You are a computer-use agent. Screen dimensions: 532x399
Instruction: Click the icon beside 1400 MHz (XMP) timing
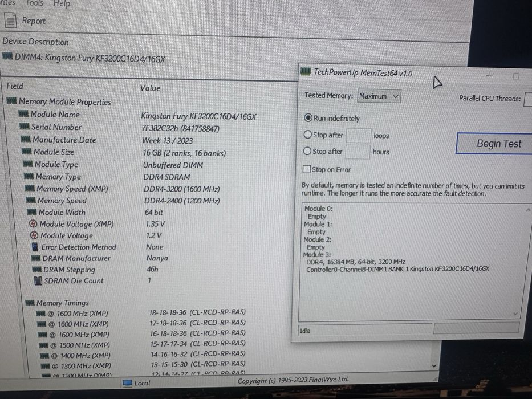(x=44, y=356)
